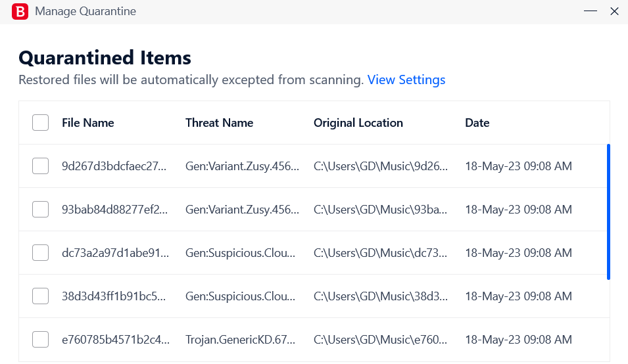Image resolution: width=628 pixels, height=364 pixels.
Task: Click the Bitdefender B logo icon
Action: click(x=20, y=11)
